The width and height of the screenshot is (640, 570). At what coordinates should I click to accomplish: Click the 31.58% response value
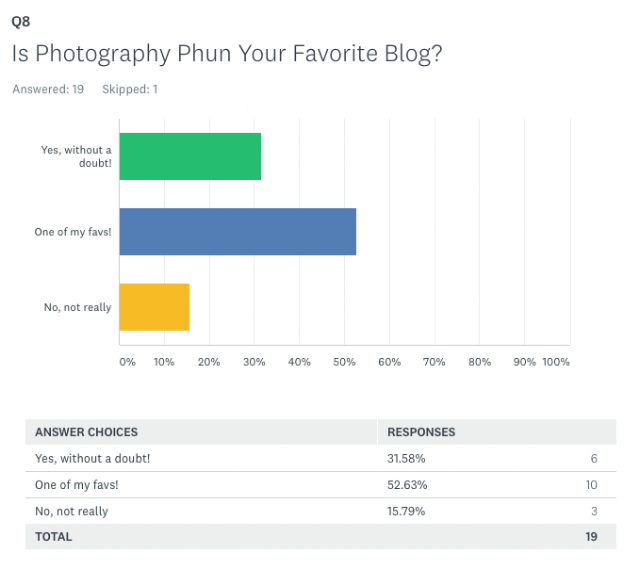406,459
